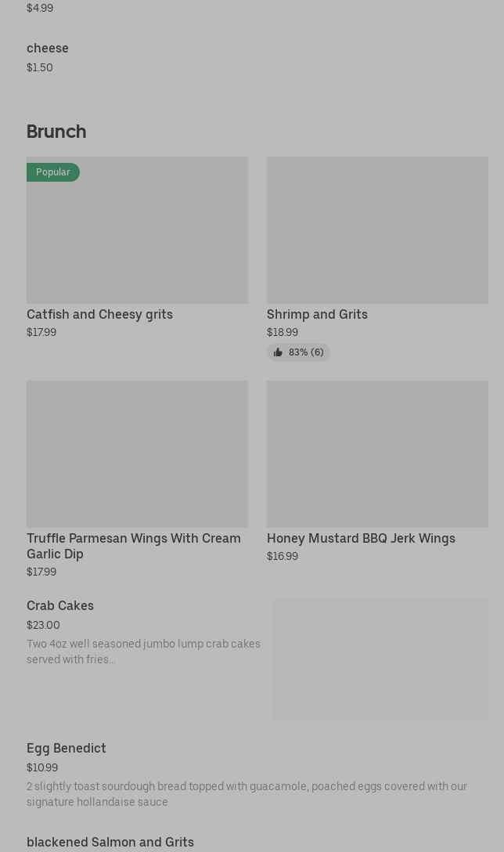The height and width of the screenshot is (852, 504).
Task: Click the Egg Benedict description text
Action: pyautogui.click(x=247, y=794)
